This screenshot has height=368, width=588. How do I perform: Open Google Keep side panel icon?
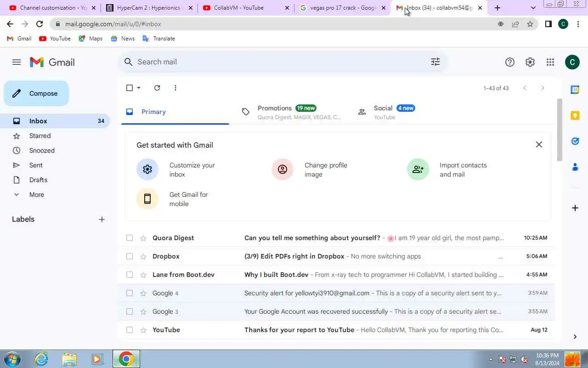tap(575, 115)
